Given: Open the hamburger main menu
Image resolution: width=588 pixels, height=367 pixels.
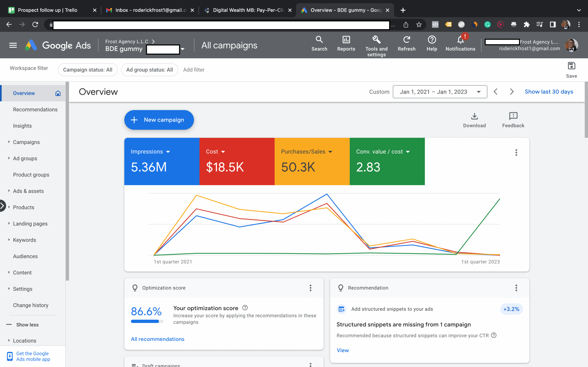Looking at the screenshot, I should (13, 45).
